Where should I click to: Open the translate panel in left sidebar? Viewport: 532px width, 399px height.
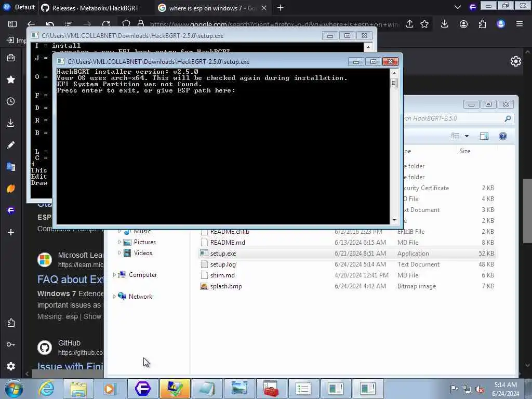pyautogui.click(x=11, y=167)
